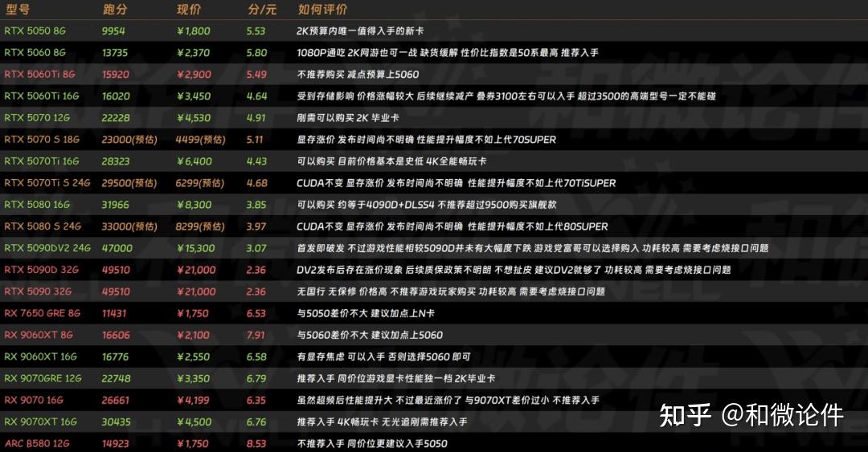Click the "跑分" column header
Viewport: 868px width, 452px height.
pos(115,10)
